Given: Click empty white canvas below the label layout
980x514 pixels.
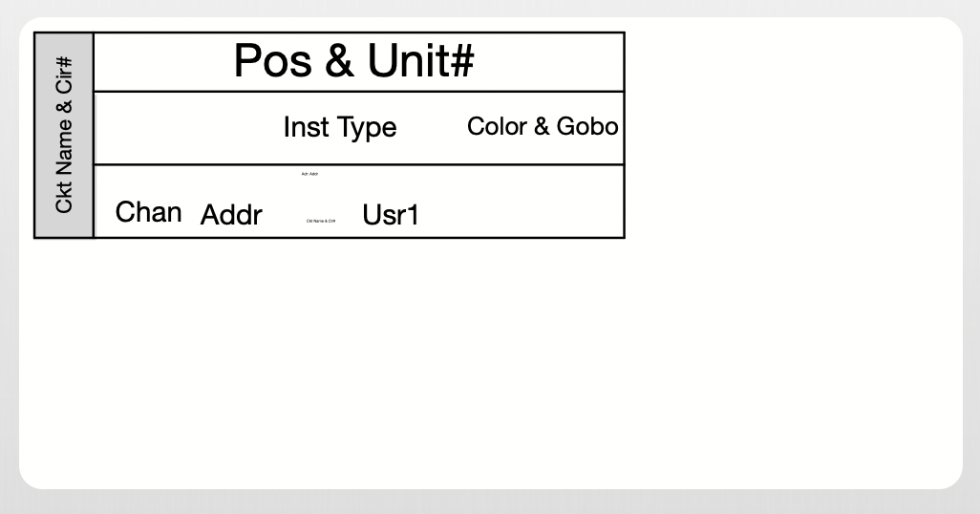Looking at the screenshot, I should click(x=382, y=363).
